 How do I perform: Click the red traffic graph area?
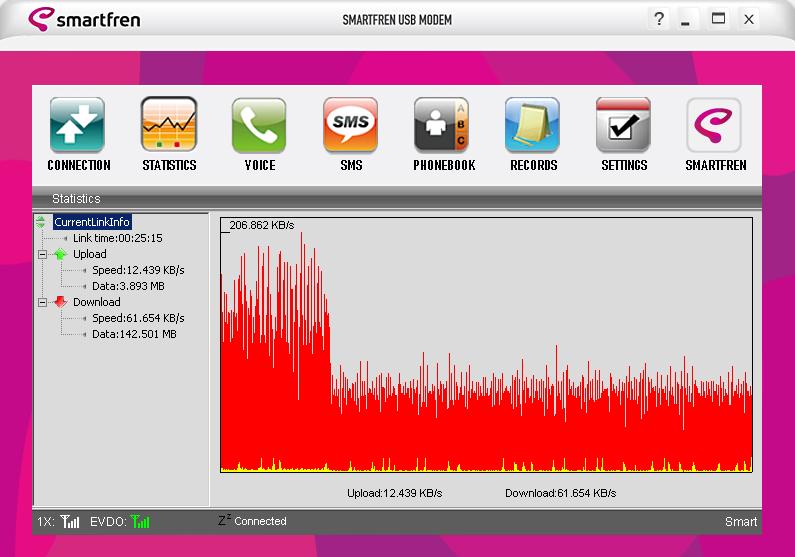pyautogui.click(x=486, y=345)
